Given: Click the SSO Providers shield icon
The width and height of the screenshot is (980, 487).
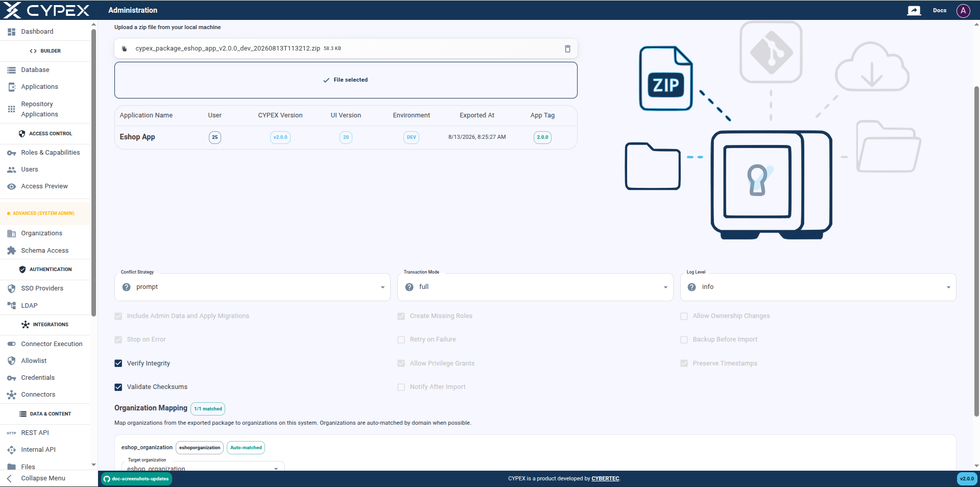Looking at the screenshot, I should (x=11, y=288).
